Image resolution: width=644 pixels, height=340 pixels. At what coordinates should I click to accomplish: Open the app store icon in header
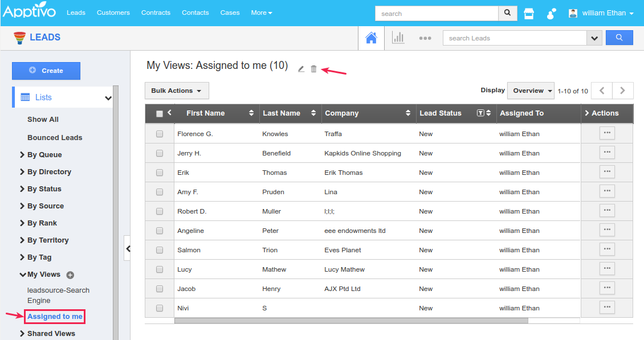click(x=529, y=14)
